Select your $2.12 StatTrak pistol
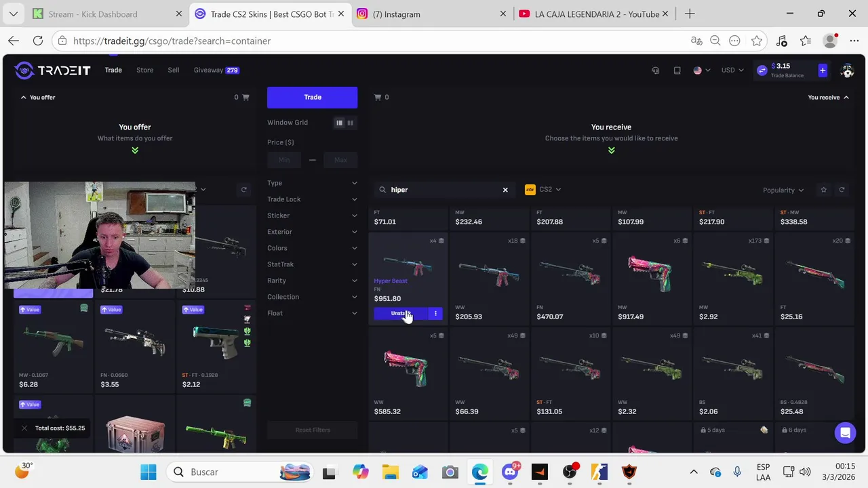Image resolution: width=868 pixels, height=488 pixels. coord(216,347)
